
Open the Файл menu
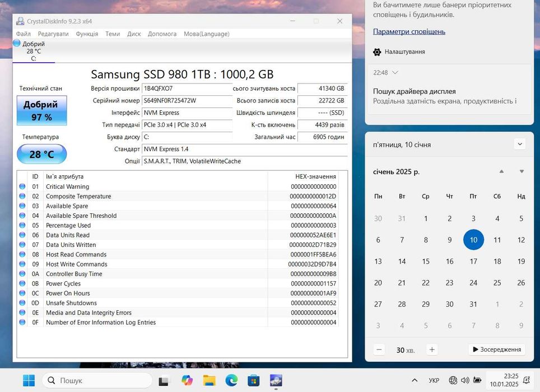click(x=24, y=34)
